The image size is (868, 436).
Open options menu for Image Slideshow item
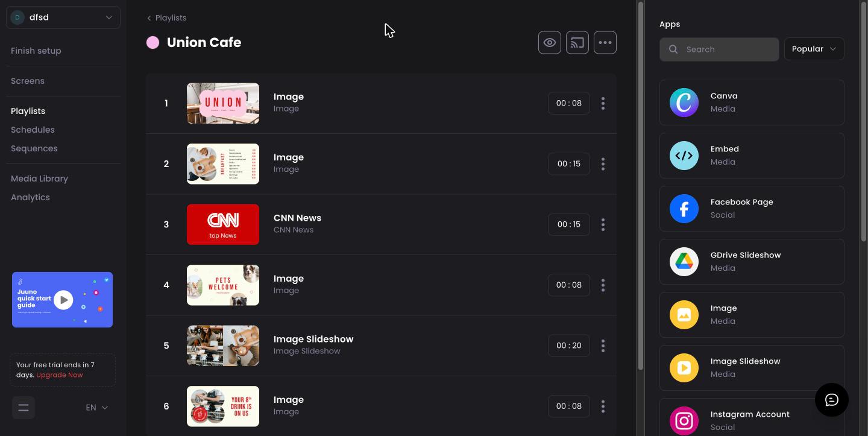tap(603, 346)
